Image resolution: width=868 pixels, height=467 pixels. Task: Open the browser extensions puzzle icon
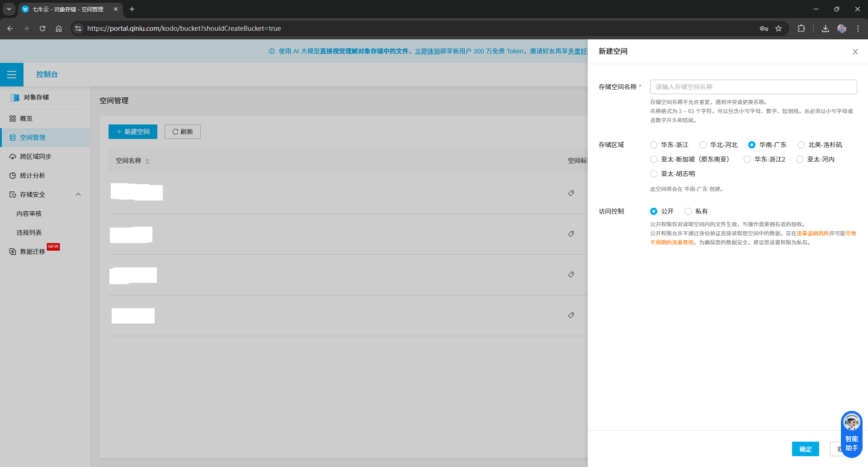(x=801, y=29)
